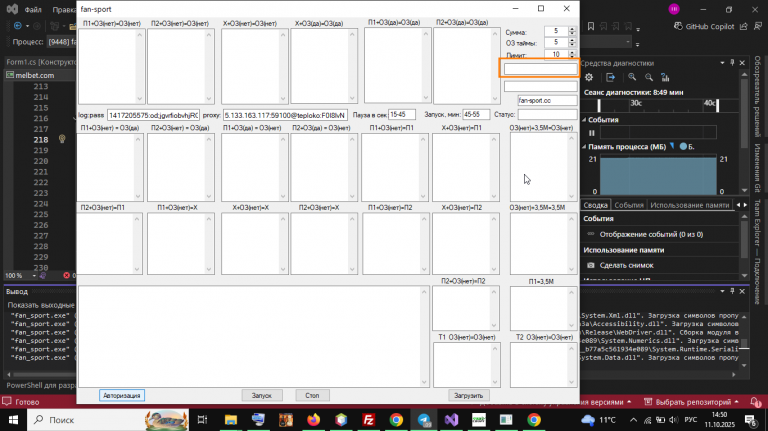This screenshot has height=431, width=768.
Task: Open File Explorer from taskbar
Action: 231,420
